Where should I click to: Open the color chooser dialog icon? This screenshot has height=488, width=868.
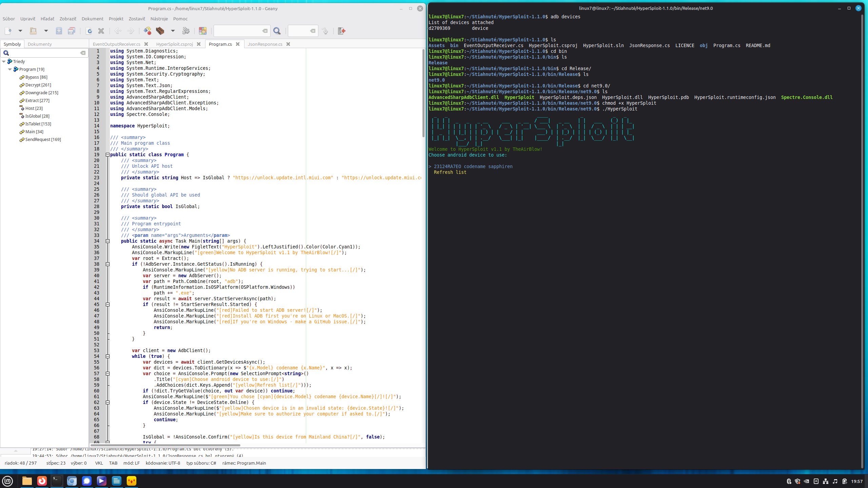tap(203, 31)
